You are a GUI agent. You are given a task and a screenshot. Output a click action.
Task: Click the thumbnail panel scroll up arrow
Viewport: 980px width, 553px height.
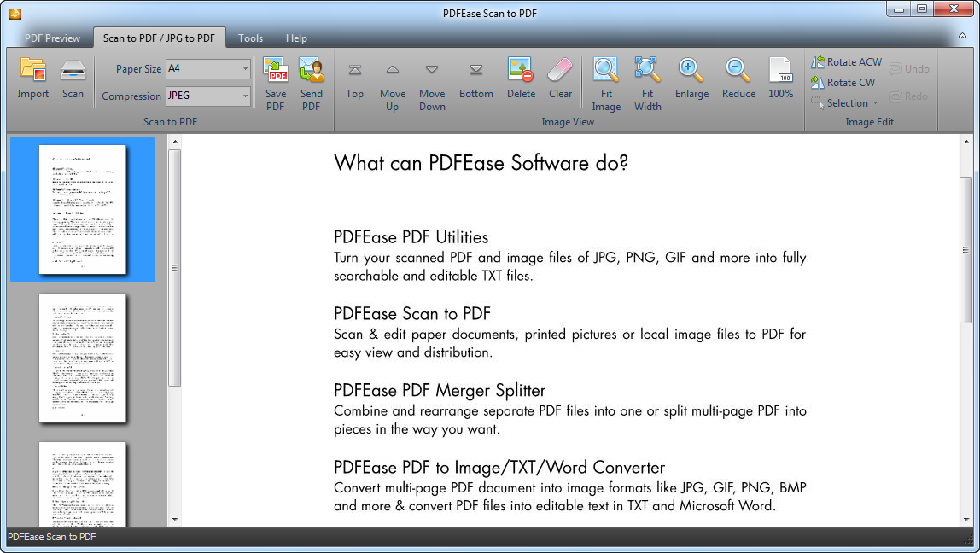175,142
